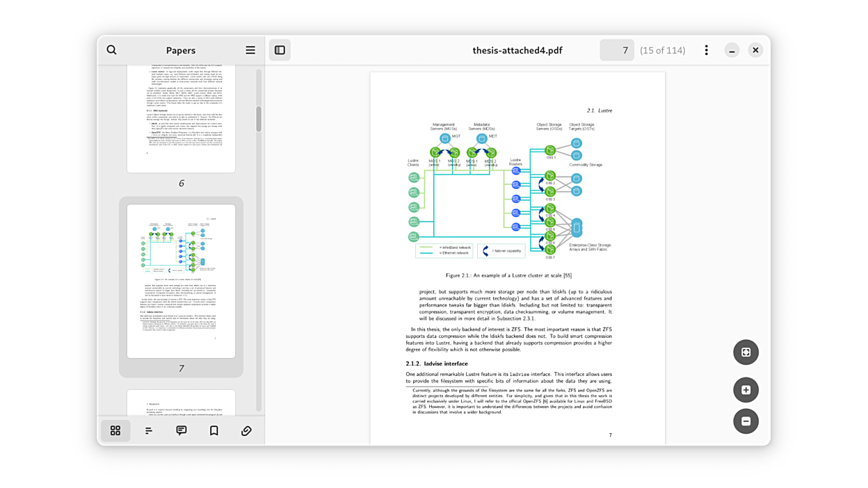This screenshot has height=488, width=868.
Task: Click the sidebar thumbnail scrollbar
Action: tap(259, 120)
